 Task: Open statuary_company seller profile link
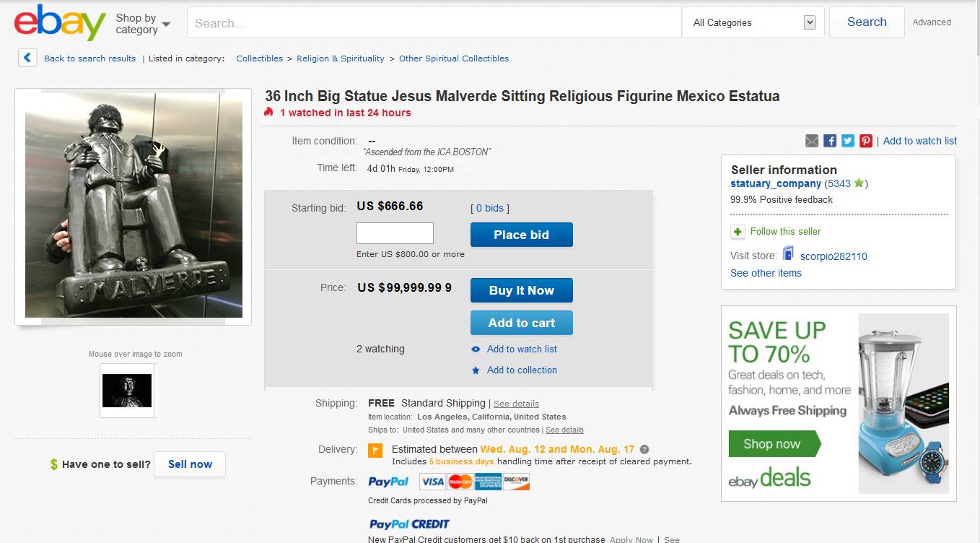click(776, 183)
